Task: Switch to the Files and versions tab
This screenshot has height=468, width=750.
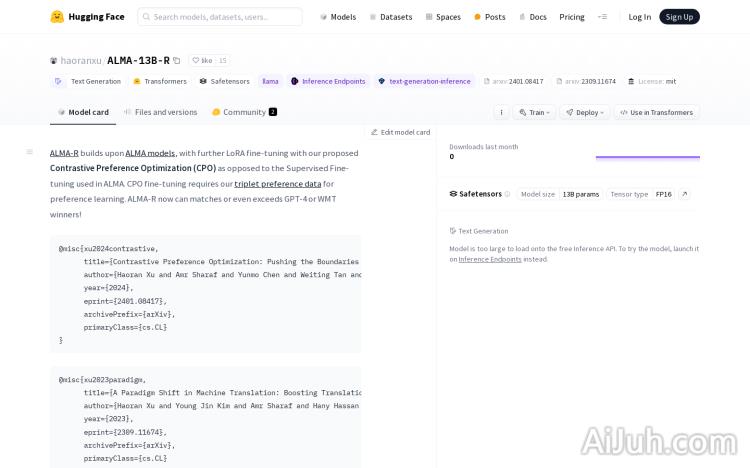Action: tap(160, 112)
